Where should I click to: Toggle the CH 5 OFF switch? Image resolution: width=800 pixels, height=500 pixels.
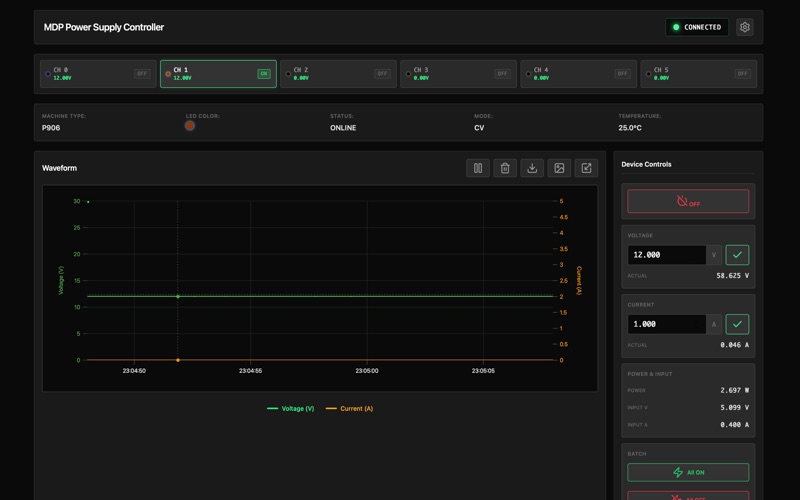pyautogui.click(x=742, y=73)
